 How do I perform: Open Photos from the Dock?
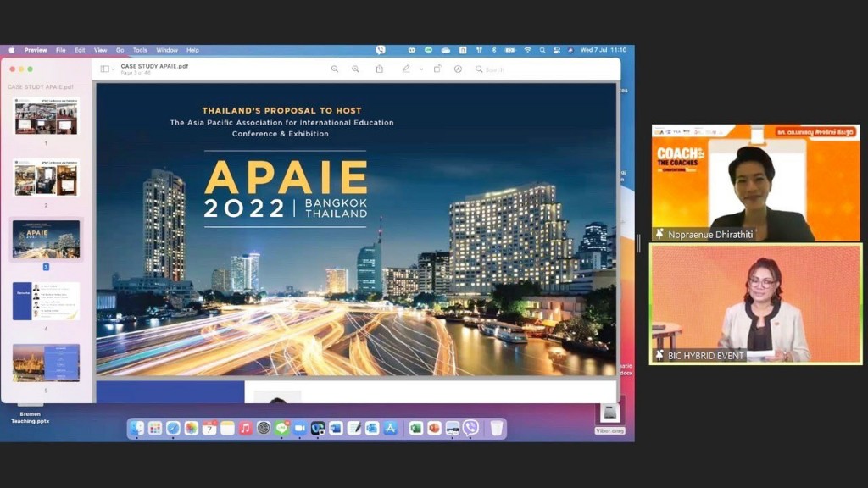pyautogui.click(x=191, y=428)
